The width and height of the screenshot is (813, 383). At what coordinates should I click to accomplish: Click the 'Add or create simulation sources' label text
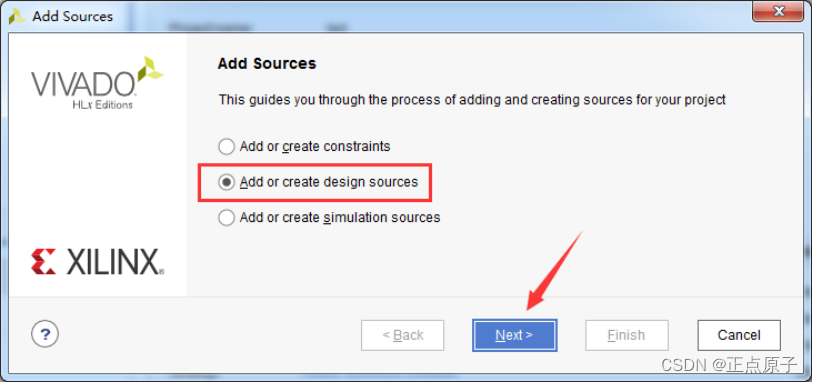[x=340, y=218]
